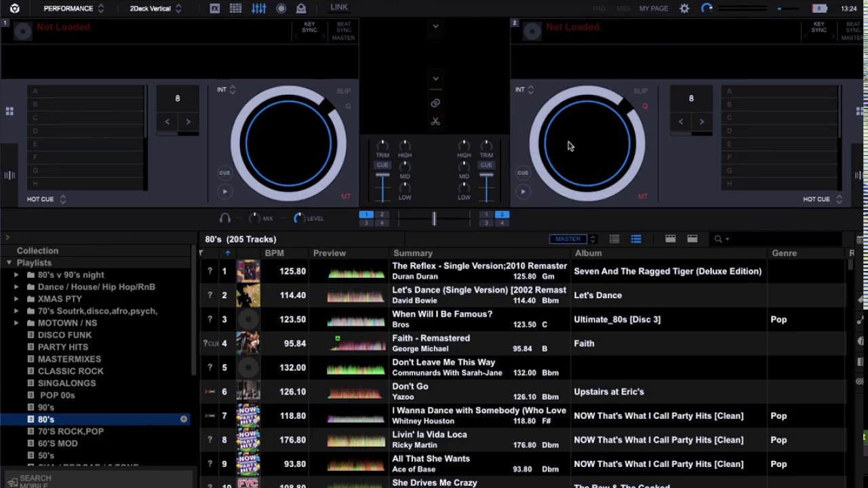
Task: Expand the 80's v 90's night folder
Action: [16, 275]
